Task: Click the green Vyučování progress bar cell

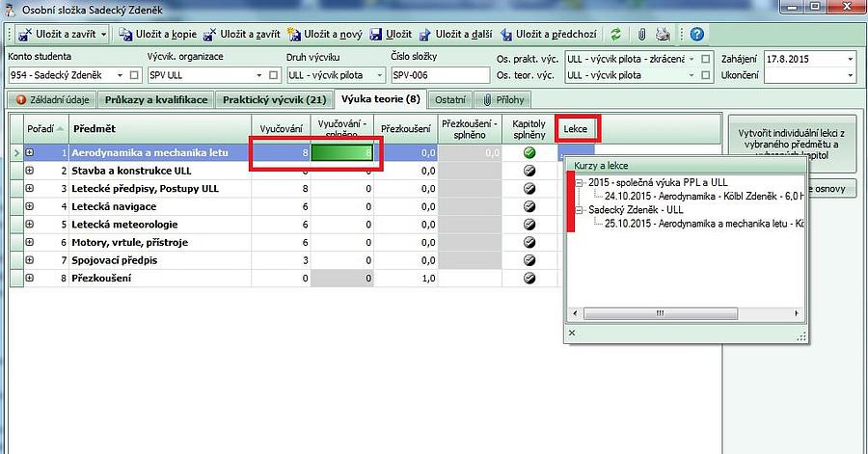Action: point(341,153)
